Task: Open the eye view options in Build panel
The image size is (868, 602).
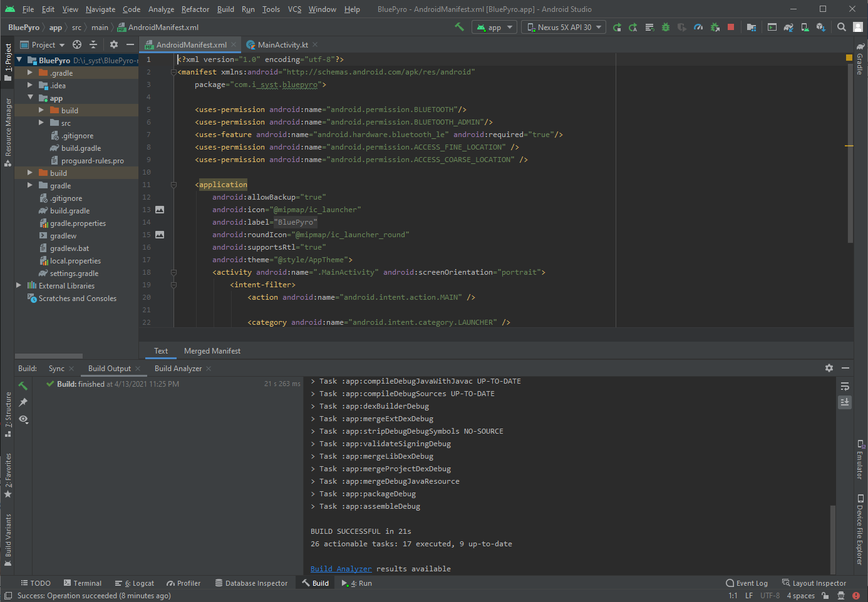Action: [23, 419]
